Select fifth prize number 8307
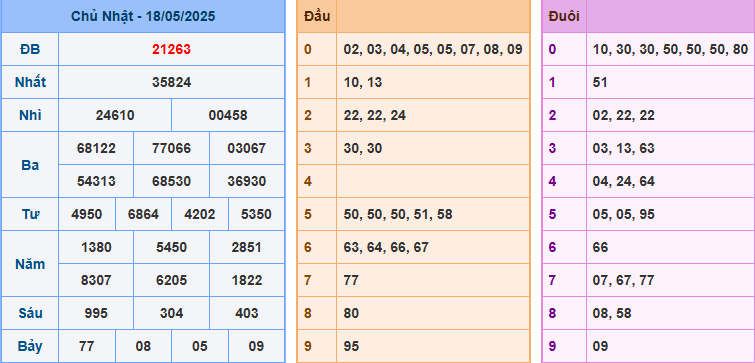755x363 pixels. coord(96,280)
